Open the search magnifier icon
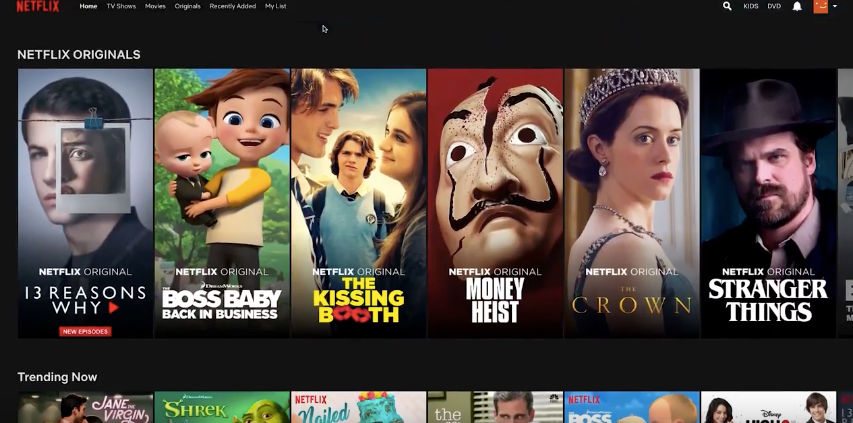 tap(727, 7)
